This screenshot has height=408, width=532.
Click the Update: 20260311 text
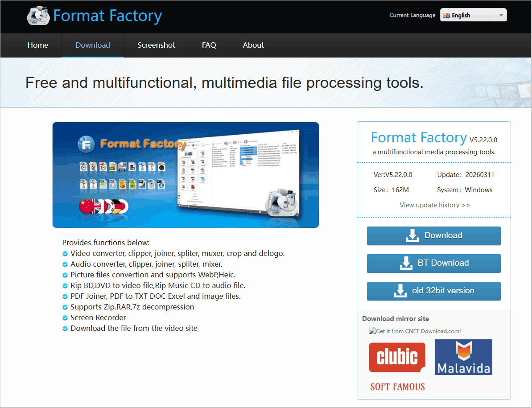click(466, 175)
